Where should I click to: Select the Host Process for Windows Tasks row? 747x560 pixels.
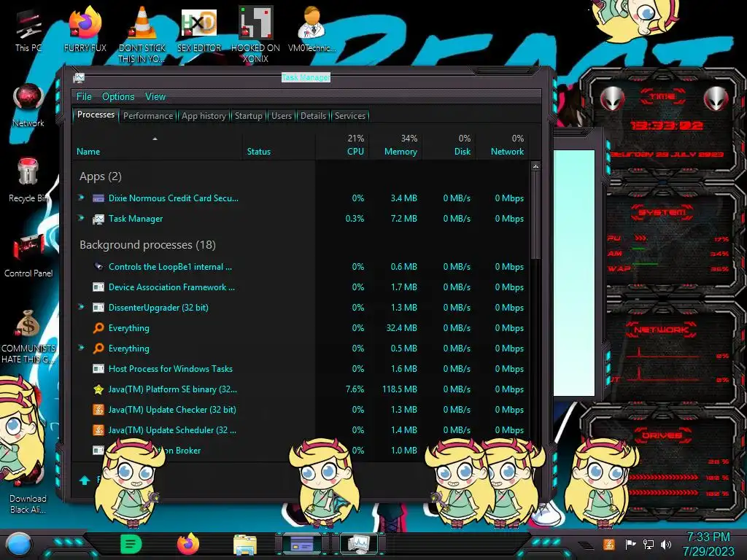point(301,368)
